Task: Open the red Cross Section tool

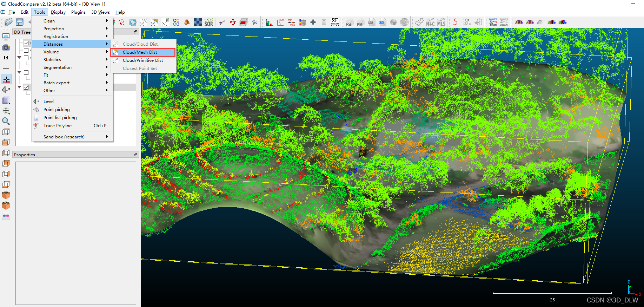Action: tap(244, 22)
